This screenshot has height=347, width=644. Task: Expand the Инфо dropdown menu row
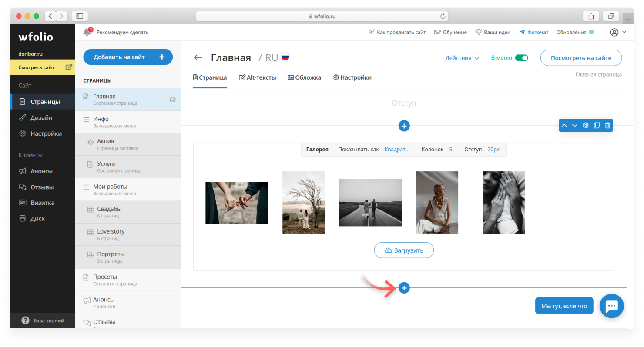click(128, 122)
